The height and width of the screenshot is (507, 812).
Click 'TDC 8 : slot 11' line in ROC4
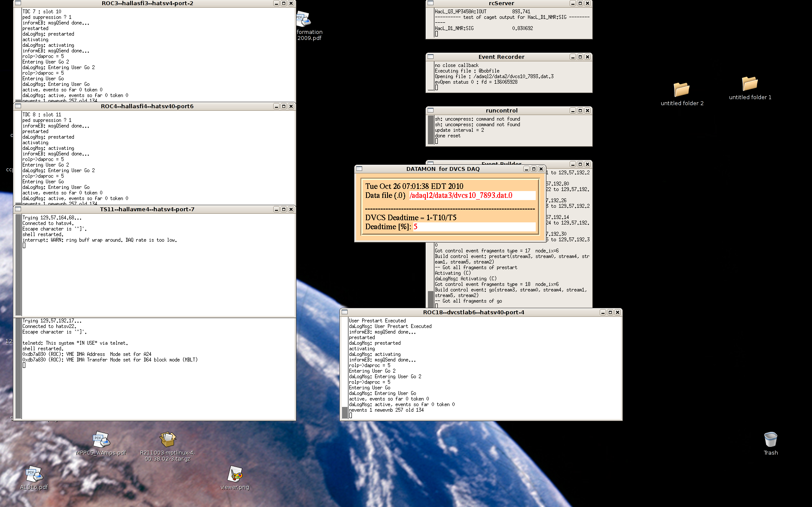(42, 115)
